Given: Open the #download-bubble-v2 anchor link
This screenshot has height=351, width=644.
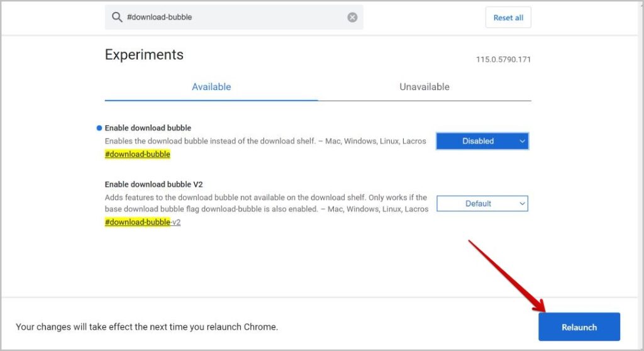Looking at the screenshot, I should pos(143,222).
